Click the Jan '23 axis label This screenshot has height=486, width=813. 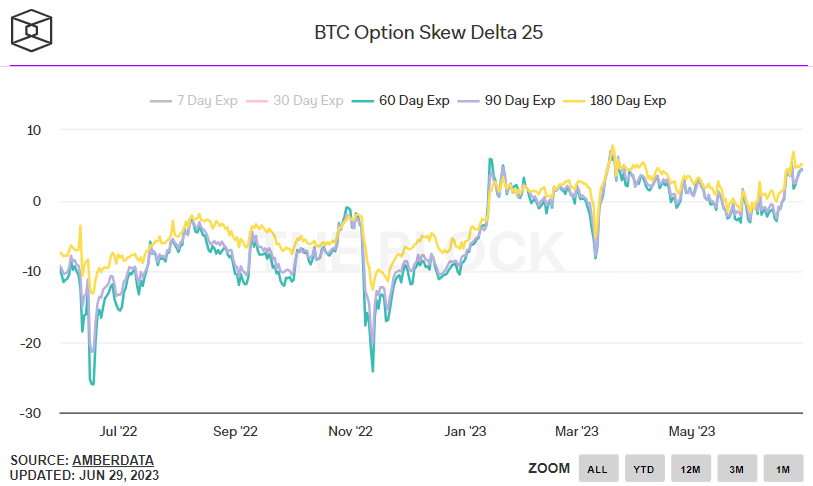click(x=465, y=432)
